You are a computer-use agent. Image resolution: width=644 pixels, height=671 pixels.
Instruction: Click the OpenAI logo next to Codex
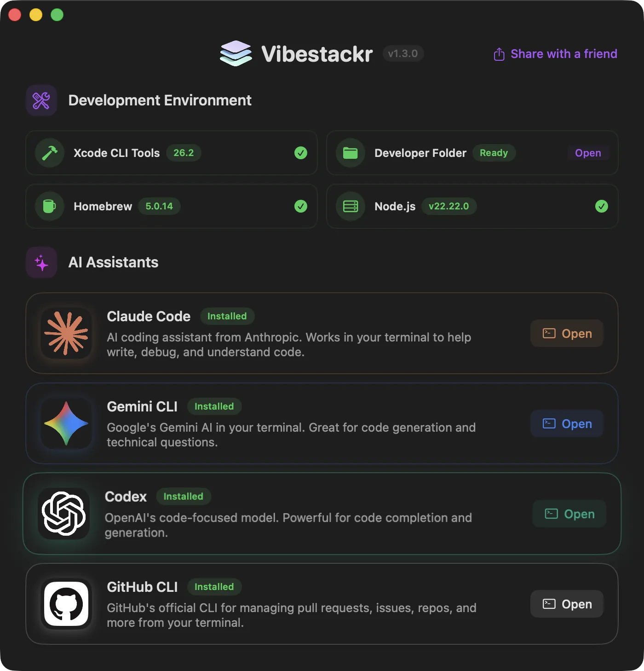click(x=63, y=514)
